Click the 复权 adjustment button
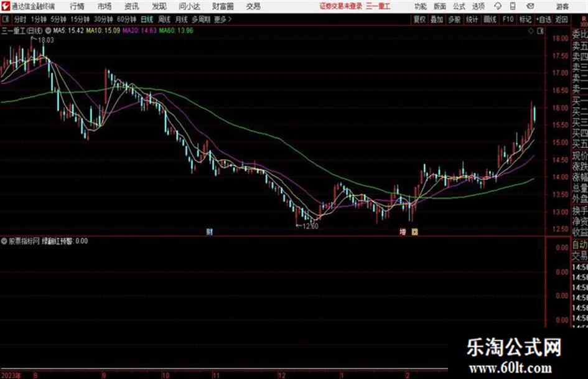The height and width of the screenshot is (379, 588). point(419,19)
